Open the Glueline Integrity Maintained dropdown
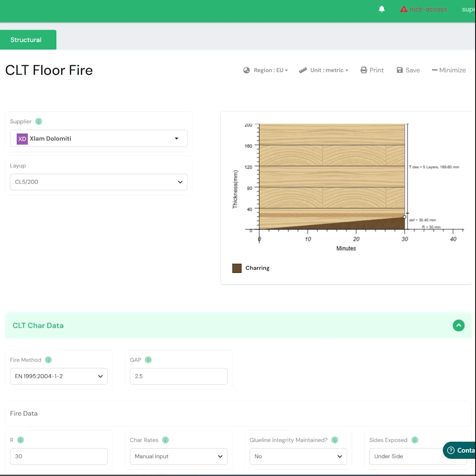The width and height of the screenshot is (476, 476). coord(298,456)
